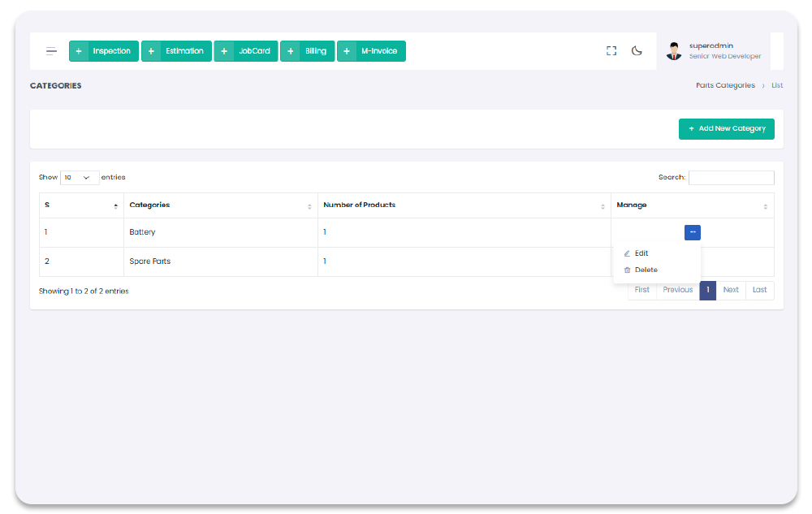Click the M-Invoice quick-add button
This screenshot has width=812, height=514.
(x=371, y=51)
